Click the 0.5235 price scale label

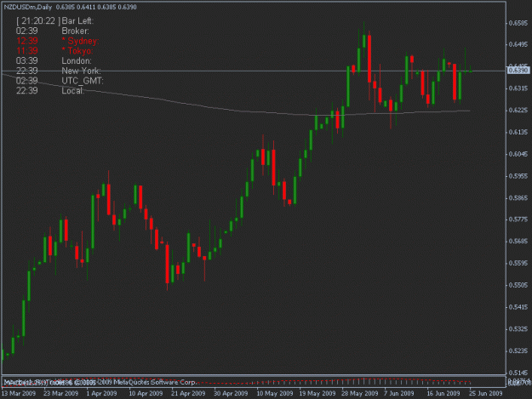[x=518, y=351]
